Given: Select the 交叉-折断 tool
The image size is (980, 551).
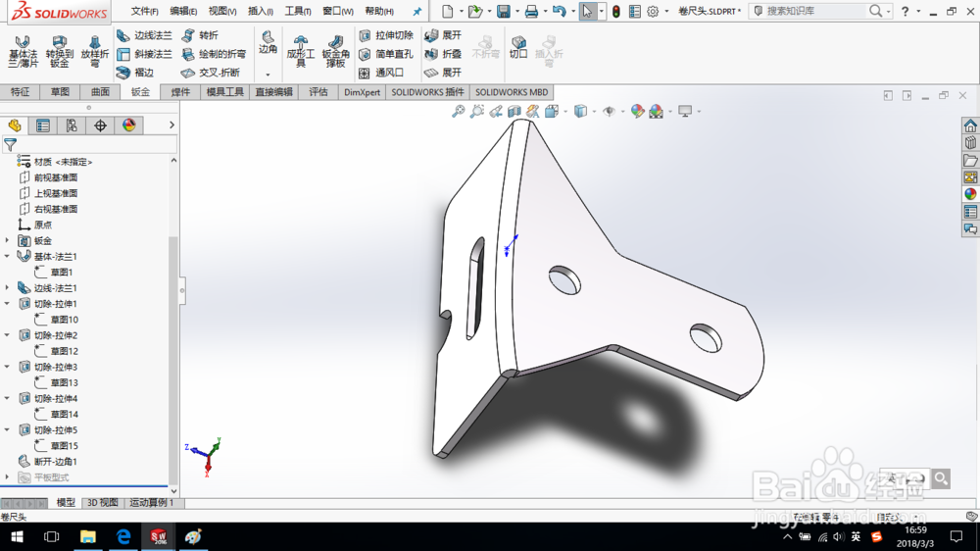Looking at the screenshot, I should [211, 73].
